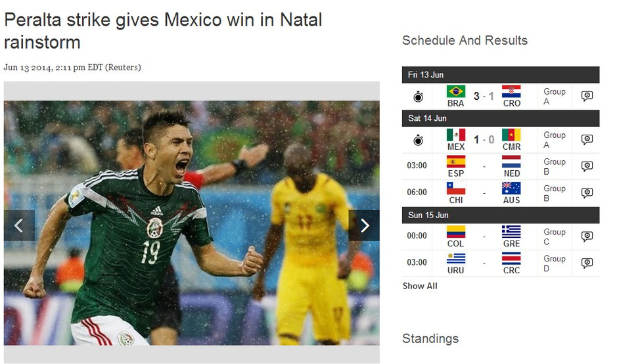Viewport: 617px width, 364px height.
Task: Open match commentary icon for Colombia vs Greece
Action: pyautogui.click(x=587, y=236)
